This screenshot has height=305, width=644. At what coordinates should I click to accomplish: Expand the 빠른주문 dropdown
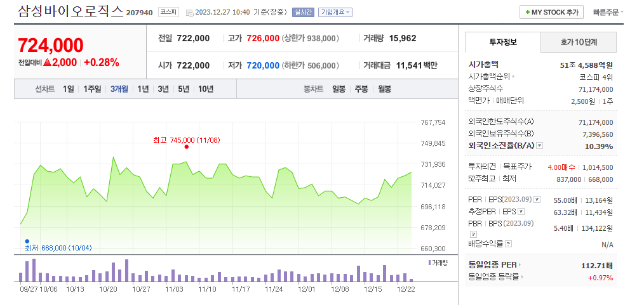click(x=608, y=12)
